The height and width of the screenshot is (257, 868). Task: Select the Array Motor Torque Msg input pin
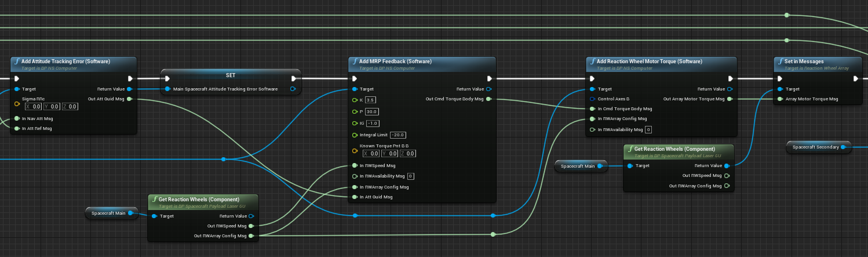click(779, 99)
